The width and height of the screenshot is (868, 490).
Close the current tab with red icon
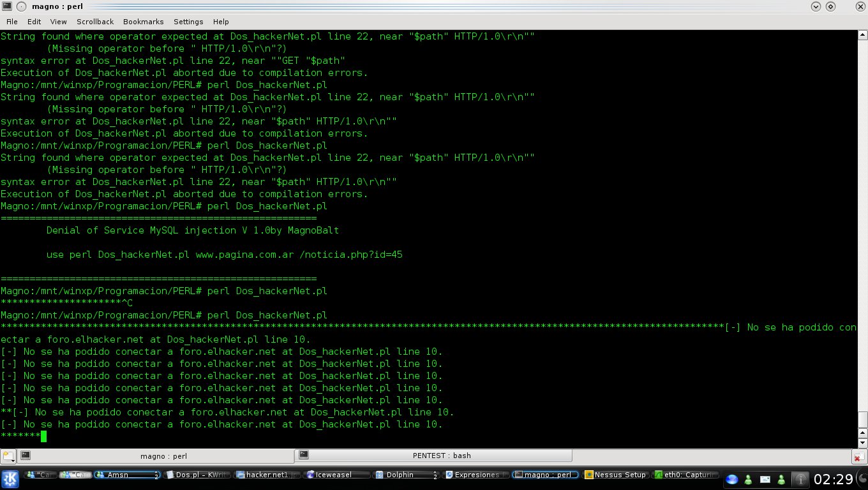[x=860, y=457]
